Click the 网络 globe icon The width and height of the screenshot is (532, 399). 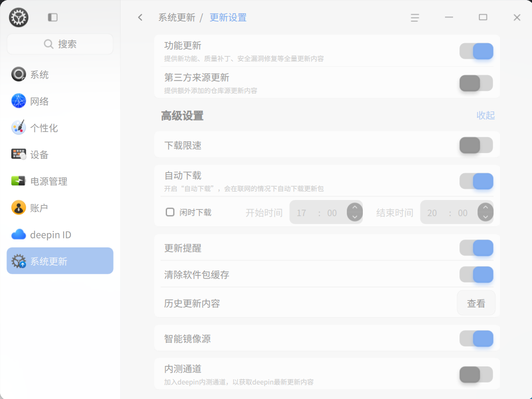pyautogui.click(x=18, y=101)
